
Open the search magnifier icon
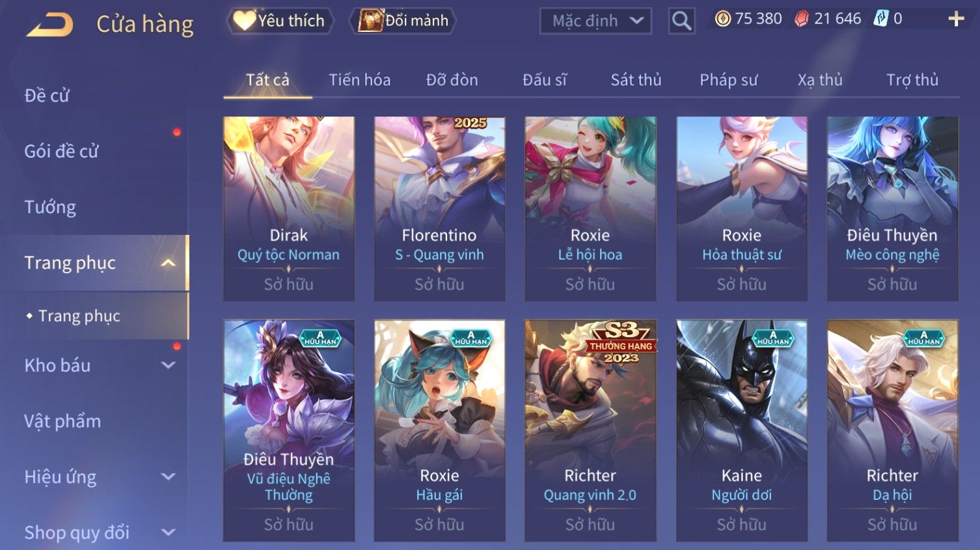pos(681,21)
